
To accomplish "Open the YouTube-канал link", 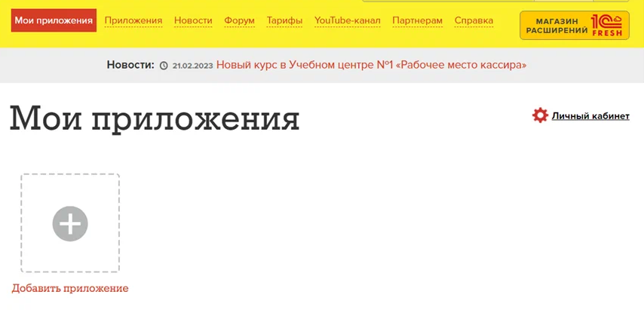I will [348, 20].
